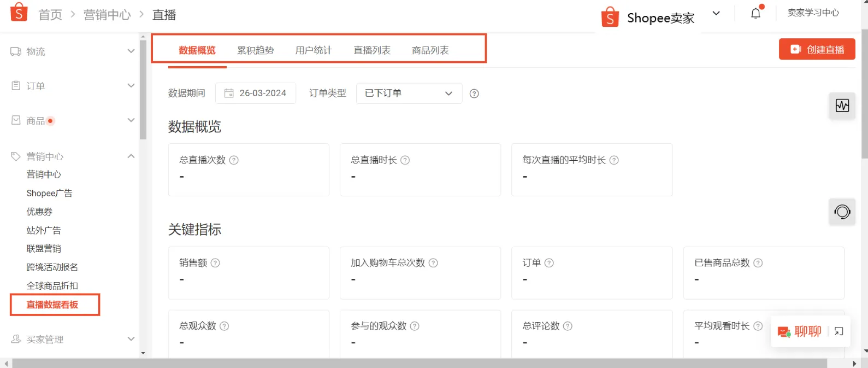Show help for 订单 metric

pyautogui.click(x=549, y=263)
